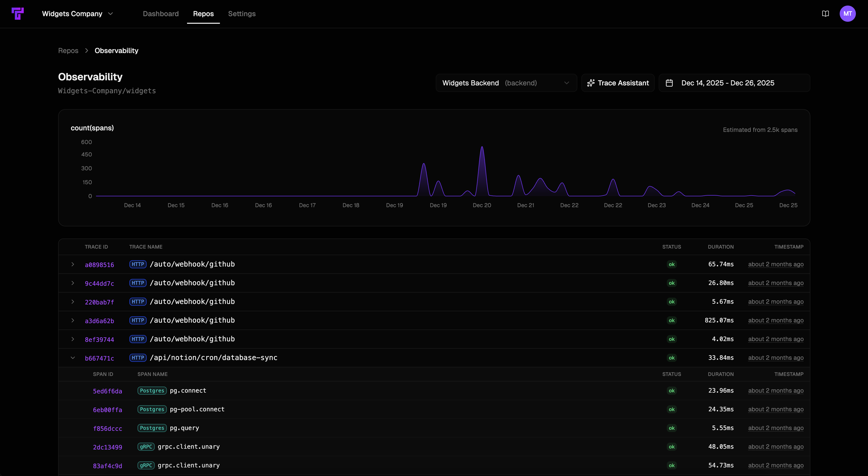Click the Postgres badge on pg.query span
Image resolution: width=868 pixels, height=476 pixels.
(x=152, y=428)
